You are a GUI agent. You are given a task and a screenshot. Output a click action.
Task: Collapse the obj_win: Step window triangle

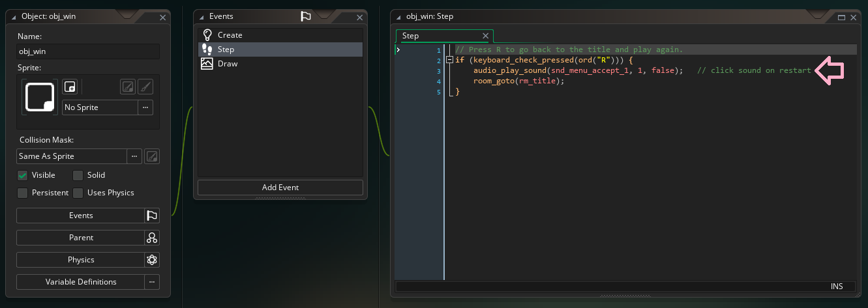(x=398, y=17)
